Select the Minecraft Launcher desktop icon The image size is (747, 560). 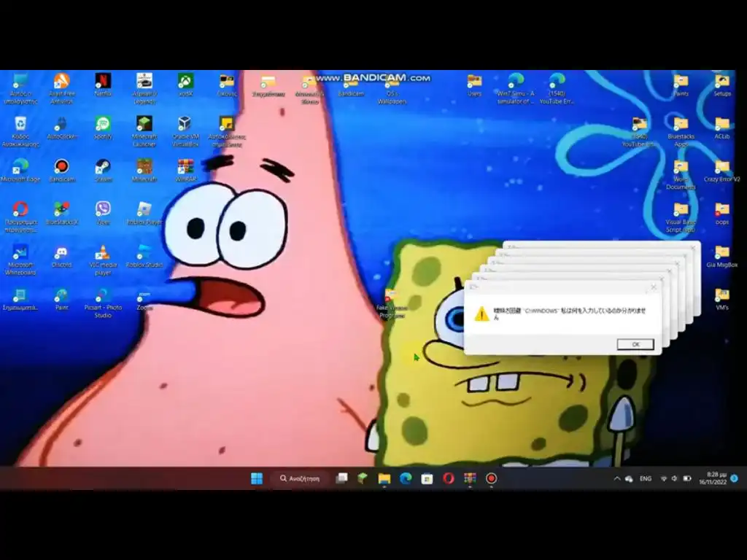pyautogui.click(x=144, y=131)
